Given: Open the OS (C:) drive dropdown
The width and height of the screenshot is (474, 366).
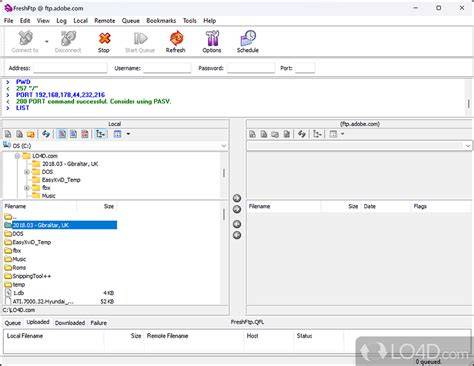Looking at the screenshot, I should tap(224, 146).
